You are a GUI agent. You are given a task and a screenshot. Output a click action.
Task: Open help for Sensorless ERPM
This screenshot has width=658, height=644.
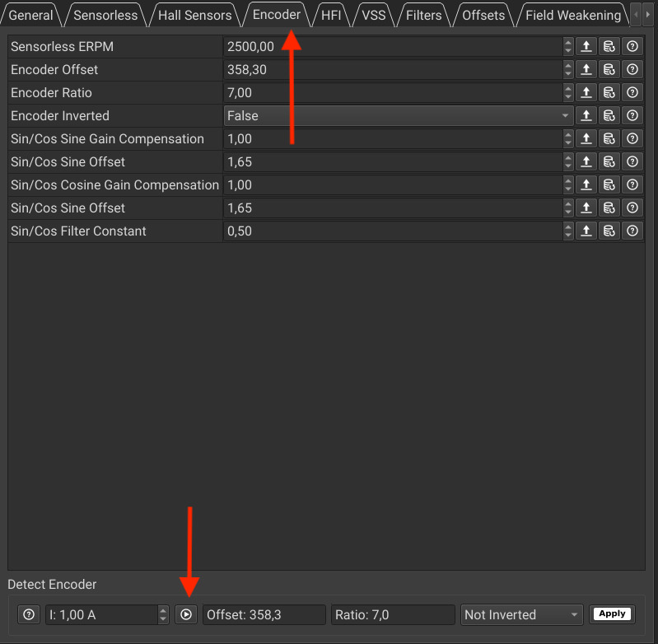pos(632,47)
